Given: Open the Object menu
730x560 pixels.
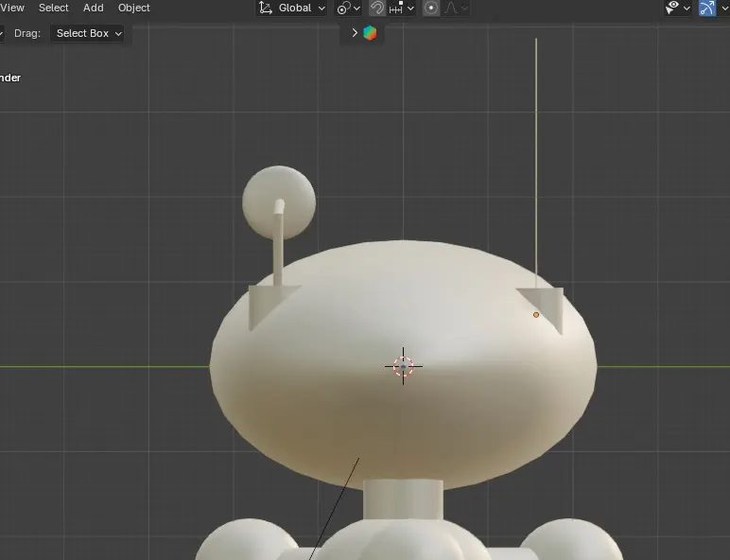Looking at the screenshot, I should [x=133, y=8].
